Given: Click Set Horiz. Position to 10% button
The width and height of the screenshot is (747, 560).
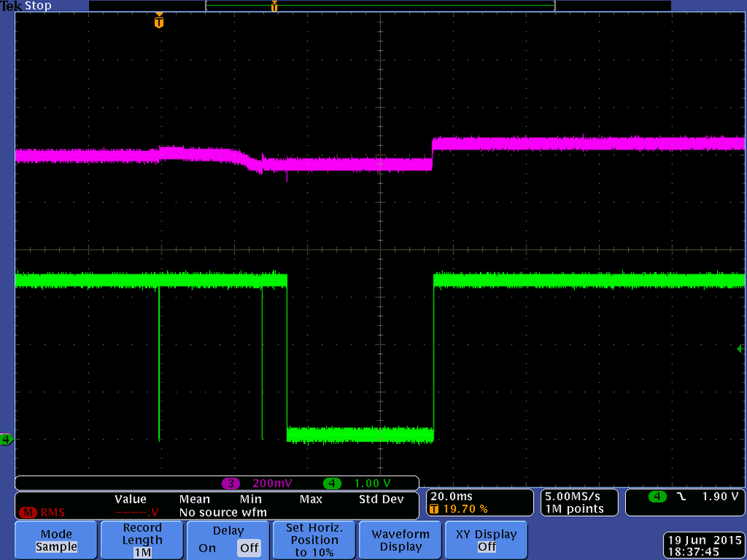Looking at the screenshot, I should 314,540.
